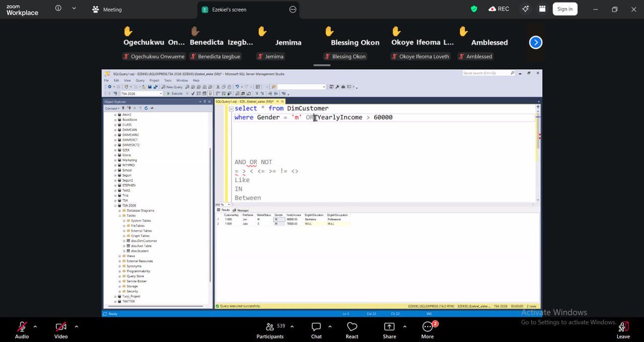Click New Query in SSMS toolbar
Image resolution: width=644 pixels, height=342 pixels.
[x=173, y=86]
